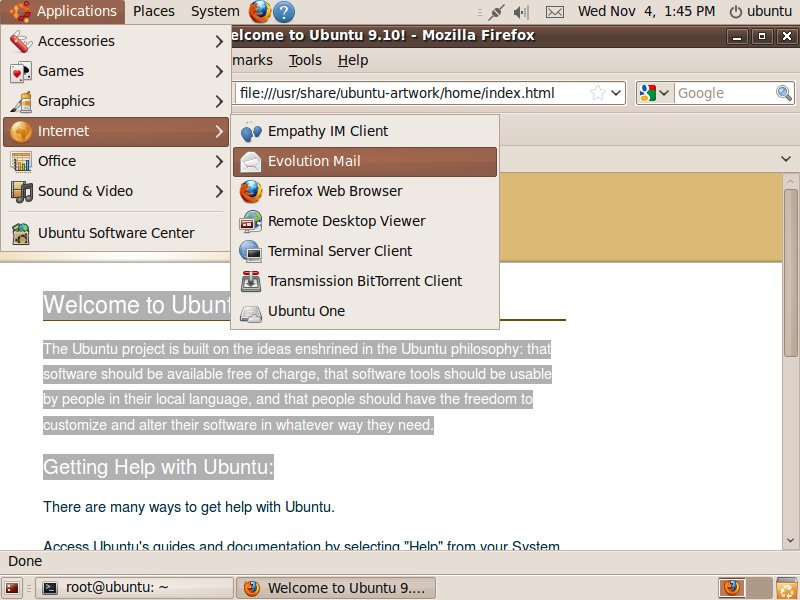Click the vertical page scrollbar

(x=791, y=300)
